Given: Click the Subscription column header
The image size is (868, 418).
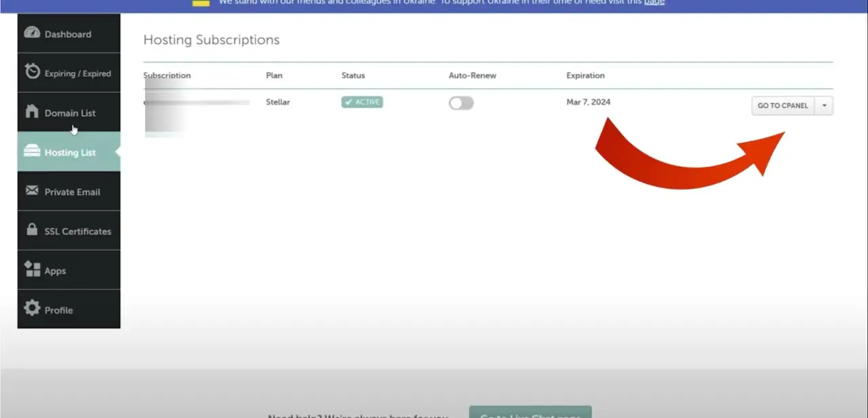Looking at the screenshot, I should [167, 75].
